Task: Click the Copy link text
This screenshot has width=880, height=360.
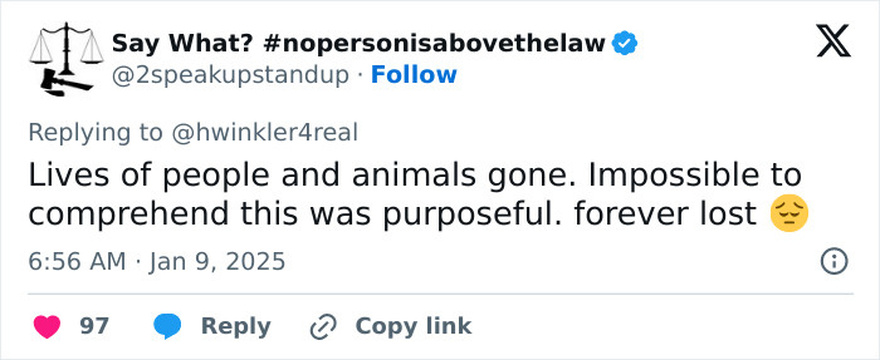Action: (x=413, y=326)
